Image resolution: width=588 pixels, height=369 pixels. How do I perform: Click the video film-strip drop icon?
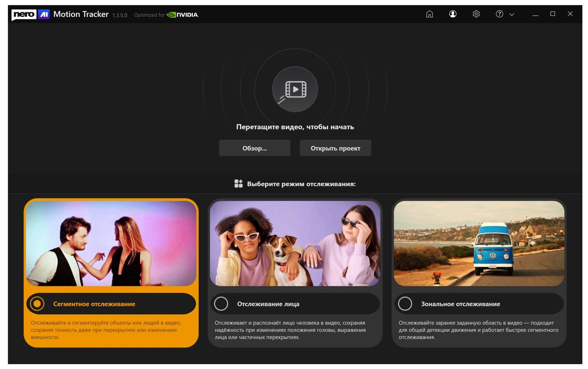coord(295,89)
